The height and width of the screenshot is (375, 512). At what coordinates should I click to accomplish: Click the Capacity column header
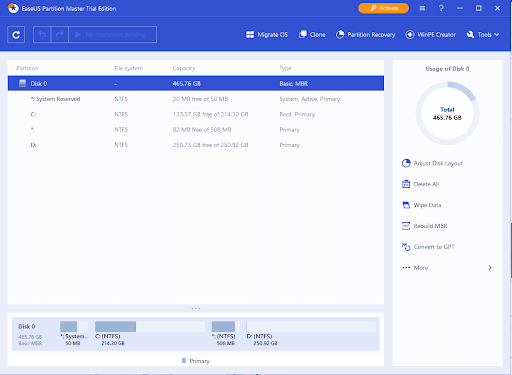click(184, 68)
